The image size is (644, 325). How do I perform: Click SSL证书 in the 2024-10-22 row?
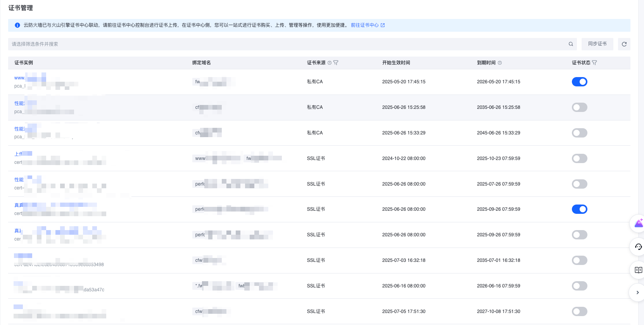316,158
